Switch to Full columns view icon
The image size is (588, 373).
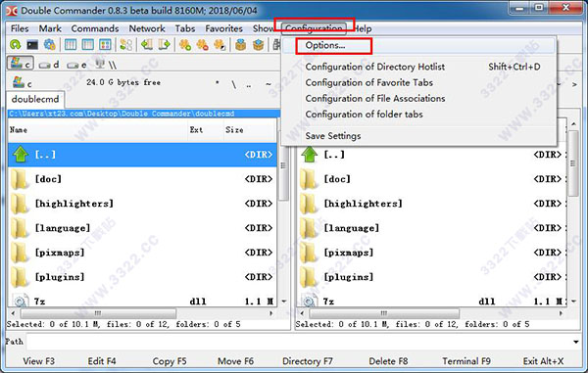pyautogui.click(x=88, y=45)
